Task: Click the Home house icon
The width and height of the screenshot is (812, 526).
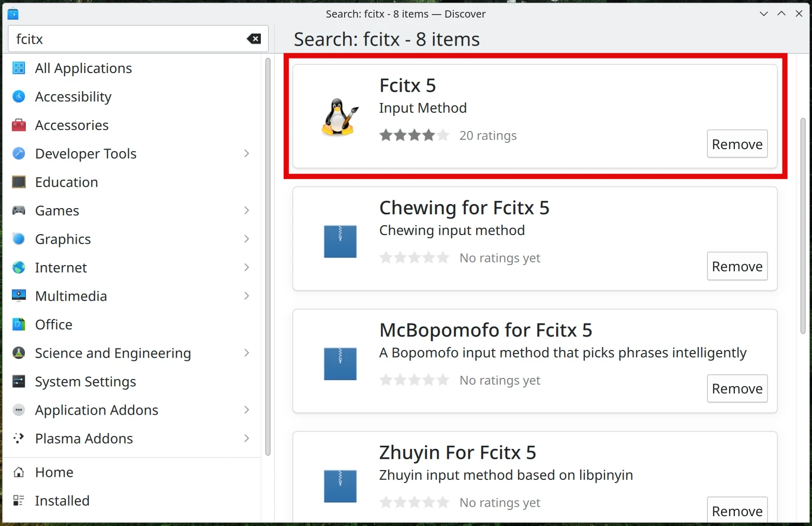Action: tap(19, 472)
